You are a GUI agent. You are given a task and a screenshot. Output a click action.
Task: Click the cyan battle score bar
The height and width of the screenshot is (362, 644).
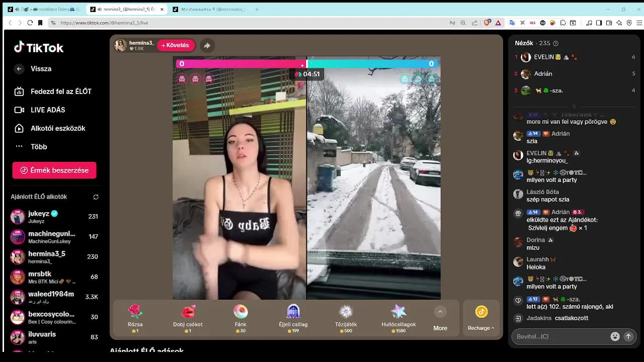[372, 64]
